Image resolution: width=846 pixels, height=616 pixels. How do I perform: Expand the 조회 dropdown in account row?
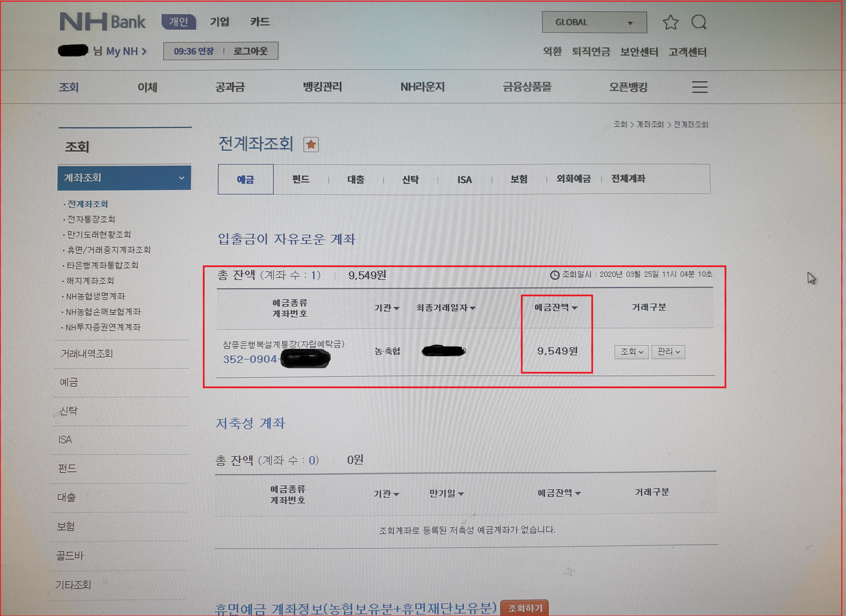pos(631,352)
